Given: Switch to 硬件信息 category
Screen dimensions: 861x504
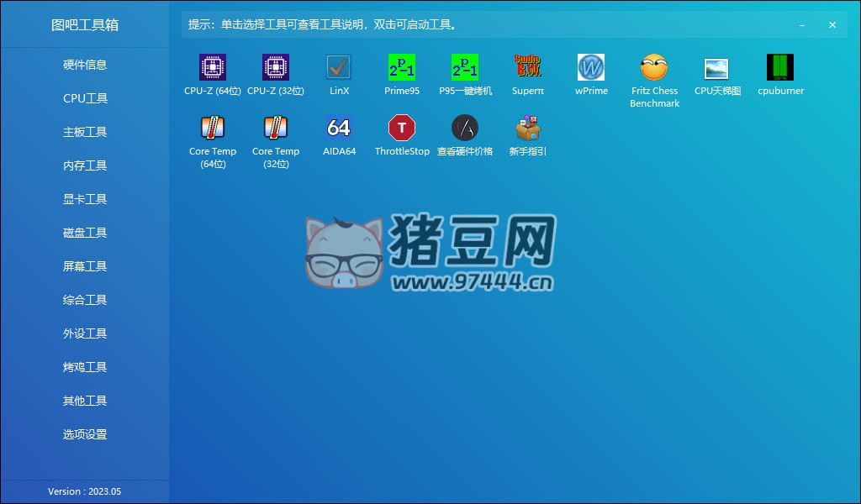Looking at the screenshot, I should click(x=85, y=65).
